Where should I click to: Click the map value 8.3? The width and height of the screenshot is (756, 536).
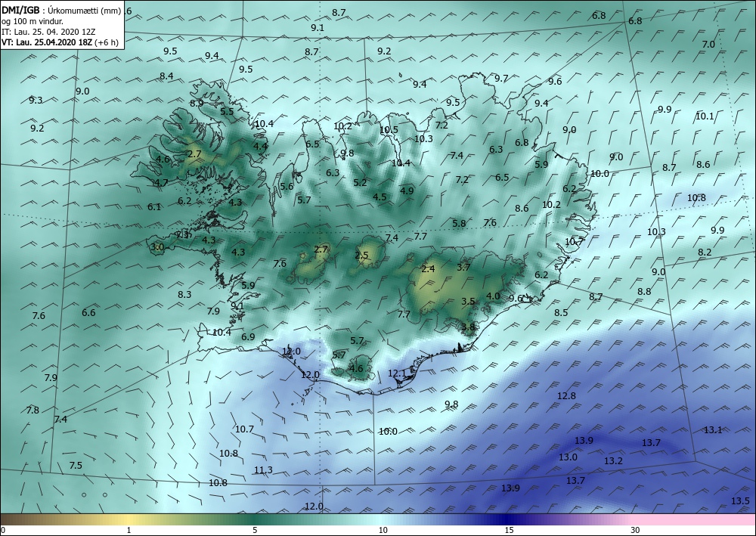click(184, 294)
